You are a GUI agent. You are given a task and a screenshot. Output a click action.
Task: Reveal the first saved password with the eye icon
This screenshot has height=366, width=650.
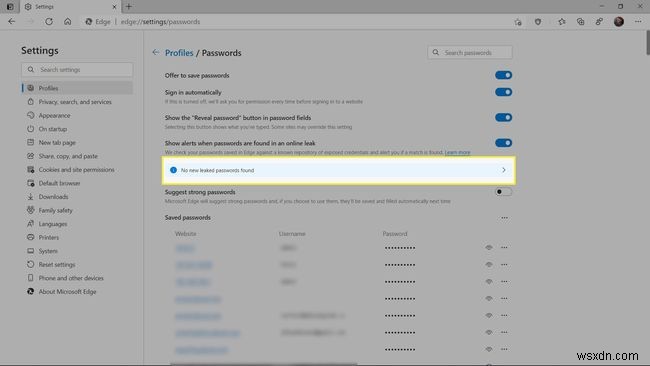489,247
